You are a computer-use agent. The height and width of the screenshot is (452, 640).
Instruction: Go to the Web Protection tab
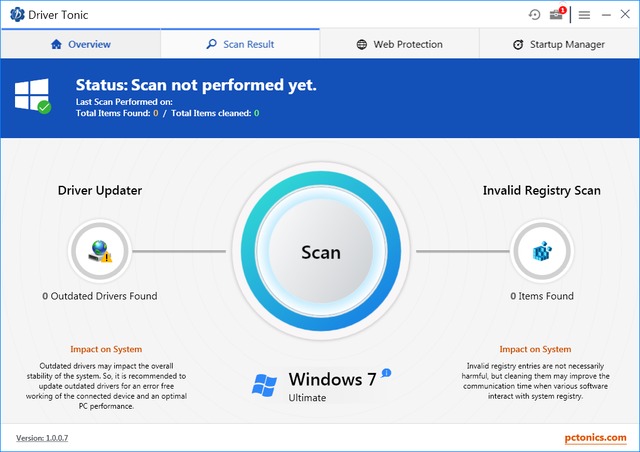(399, 44)
